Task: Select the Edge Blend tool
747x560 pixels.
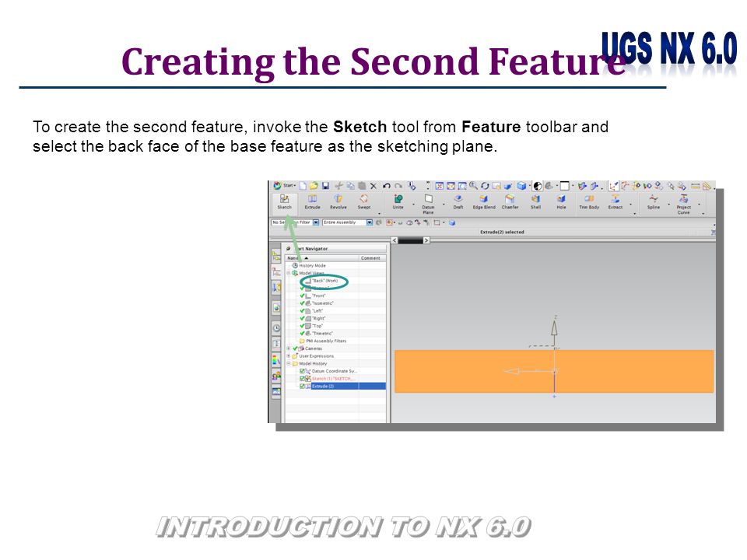Action: coord(484,202)
